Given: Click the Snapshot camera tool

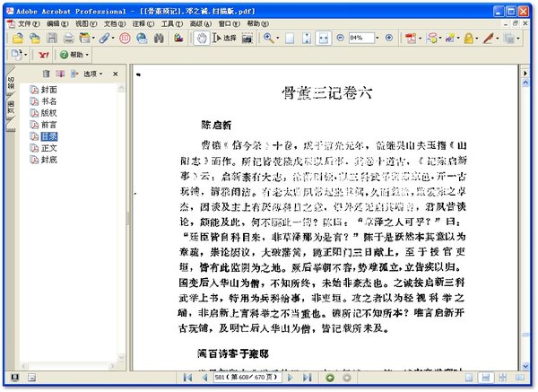Looking at the screenshot, I should [247, 38].
